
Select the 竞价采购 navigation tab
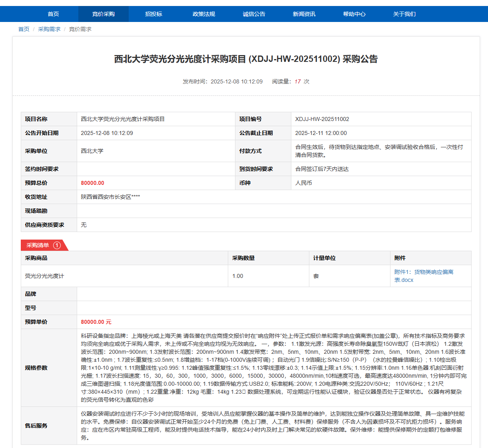103,14
